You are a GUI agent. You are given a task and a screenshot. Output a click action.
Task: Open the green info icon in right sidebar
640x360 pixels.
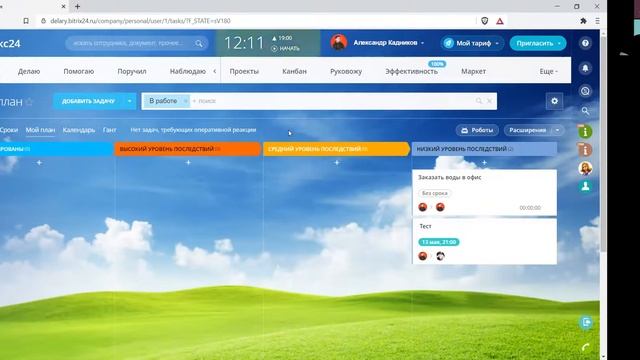(x=585, y=131)
